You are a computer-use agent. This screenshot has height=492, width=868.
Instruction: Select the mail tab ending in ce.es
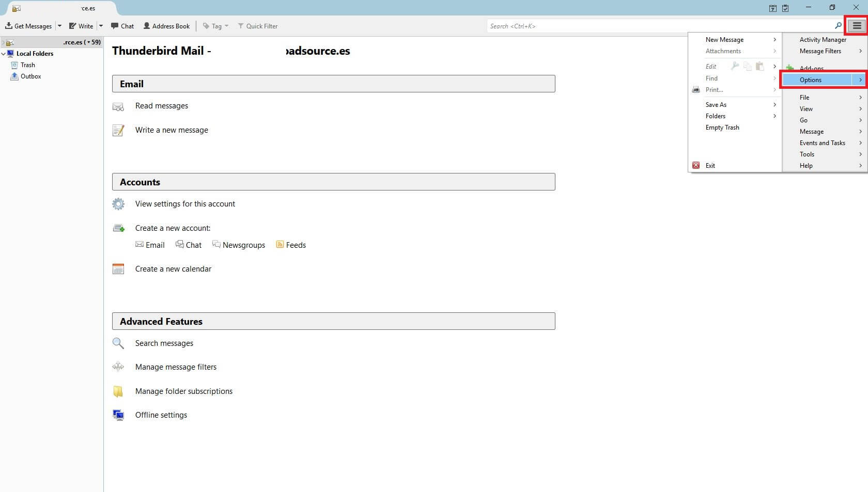click(x=62, y=8)
